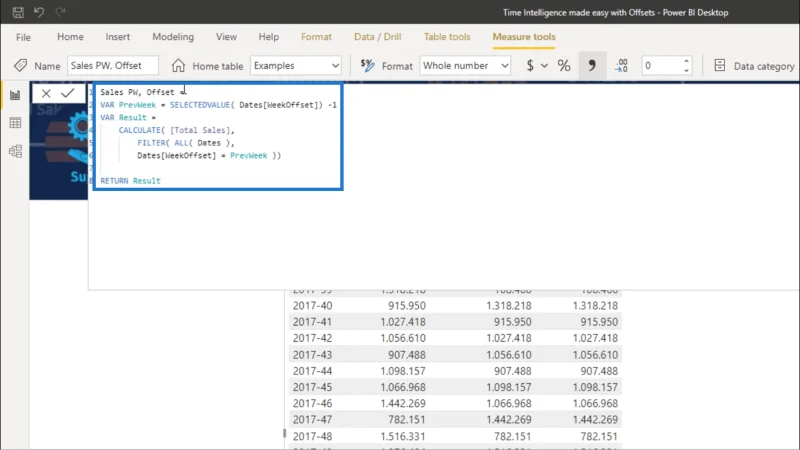
Task: Apply percentage format
Action: pyautogui.click(x=564, y=66)
